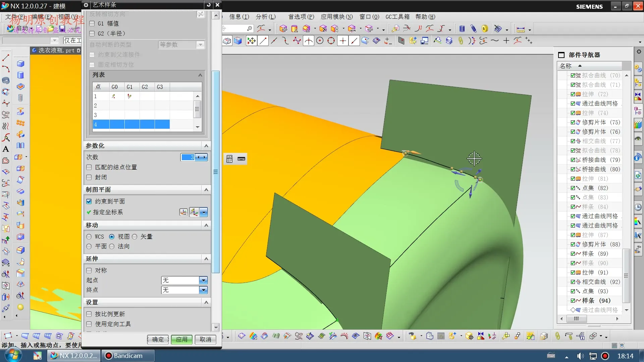Collapse the 制图平面 section
Viewport: 644px width, 362px height.
tap(206, 190)
